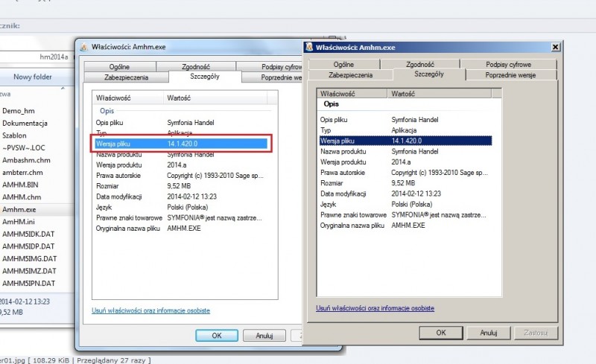Click Właściwość column header in left dialog
This screenshot has height=364, width=596.
(128, 98)
